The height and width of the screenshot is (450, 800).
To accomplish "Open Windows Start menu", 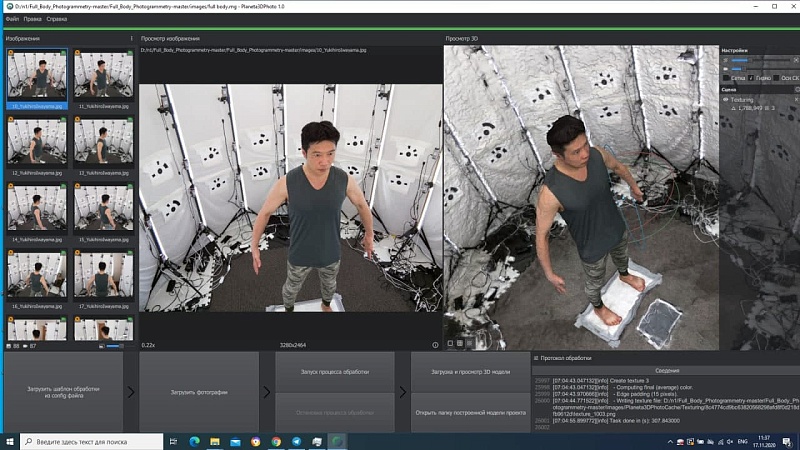I will pyautogui.click(x=9, y=441).
